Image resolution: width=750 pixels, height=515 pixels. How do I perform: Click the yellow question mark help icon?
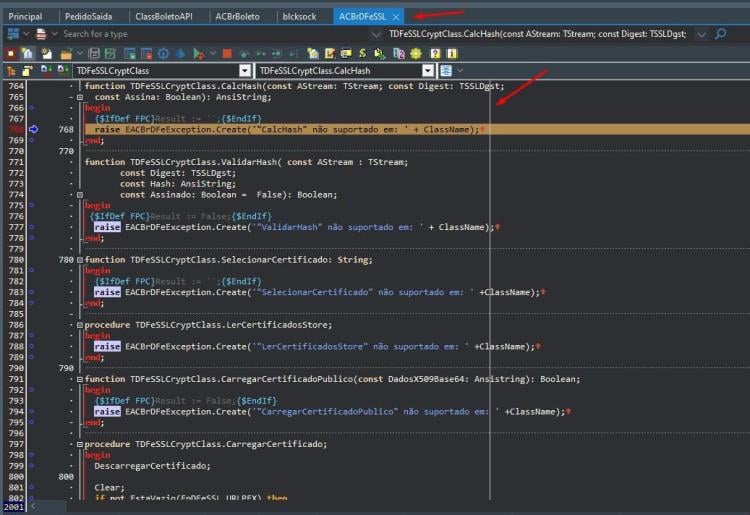point(435,54)
